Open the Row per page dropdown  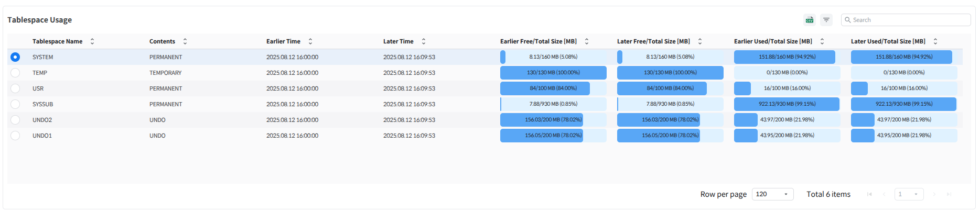click(772, 194)
